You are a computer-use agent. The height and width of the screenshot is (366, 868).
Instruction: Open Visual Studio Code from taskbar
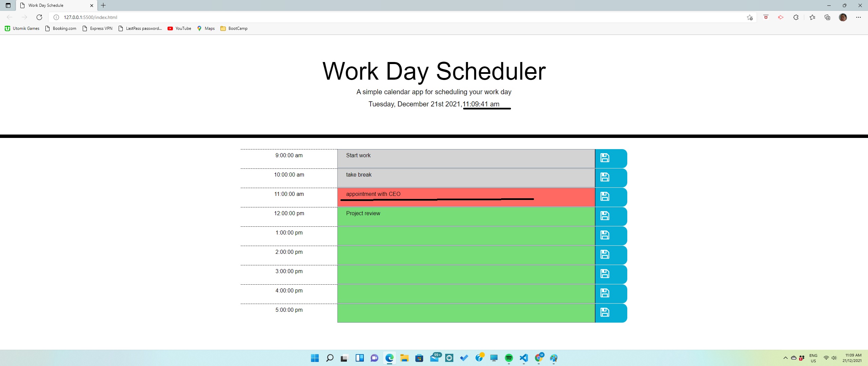524,358
